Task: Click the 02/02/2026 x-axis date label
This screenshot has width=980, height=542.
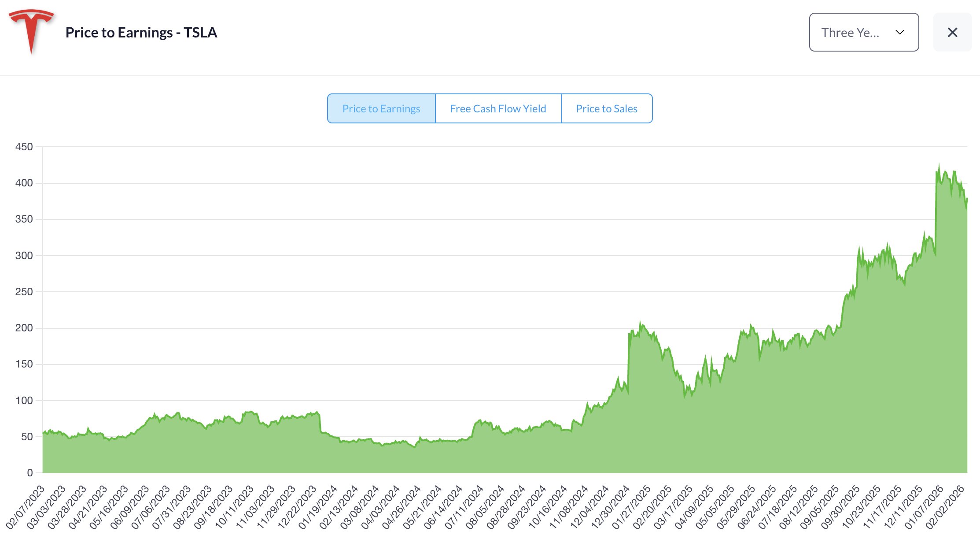Action: click(946, 507)
